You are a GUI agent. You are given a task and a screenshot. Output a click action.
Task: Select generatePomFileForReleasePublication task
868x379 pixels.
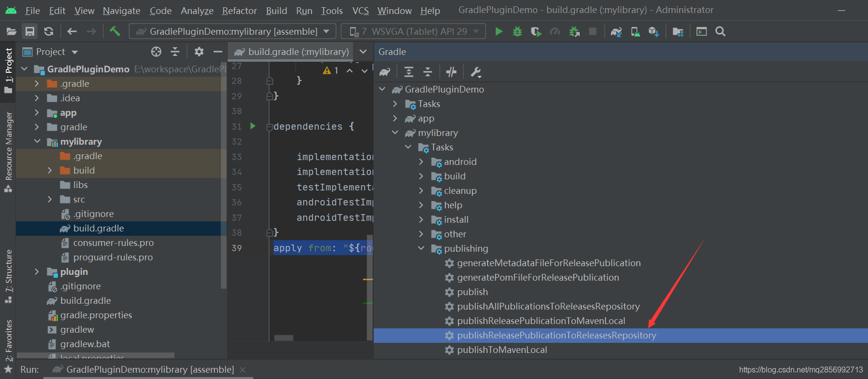pos(538,277)
